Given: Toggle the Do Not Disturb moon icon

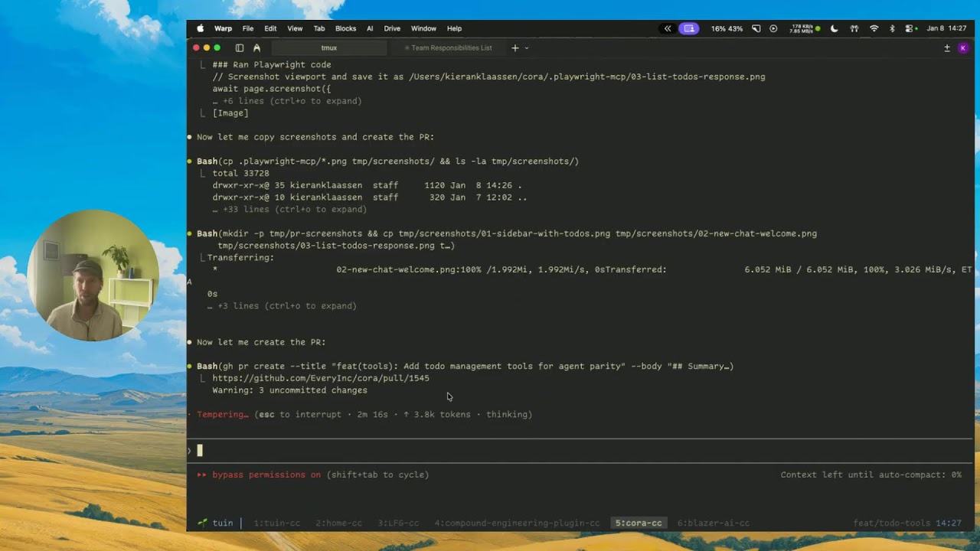Looking at the screenshot, I should pos(835,28).
